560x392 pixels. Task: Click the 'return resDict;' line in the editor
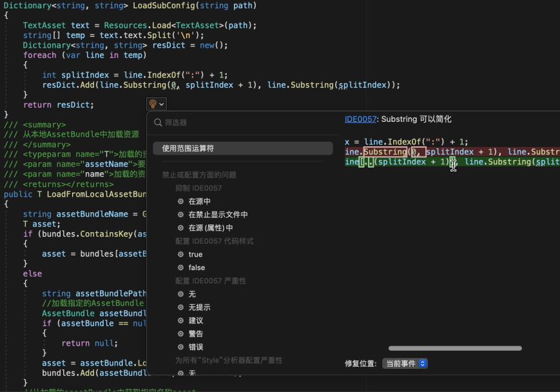pyautogui.click(x=59, y=104)
